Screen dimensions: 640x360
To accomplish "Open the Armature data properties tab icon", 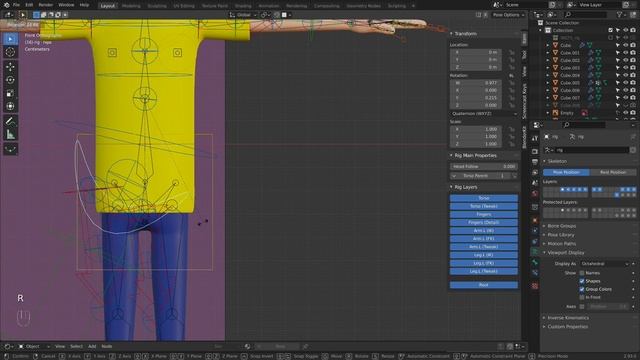I will coord(535,252).
